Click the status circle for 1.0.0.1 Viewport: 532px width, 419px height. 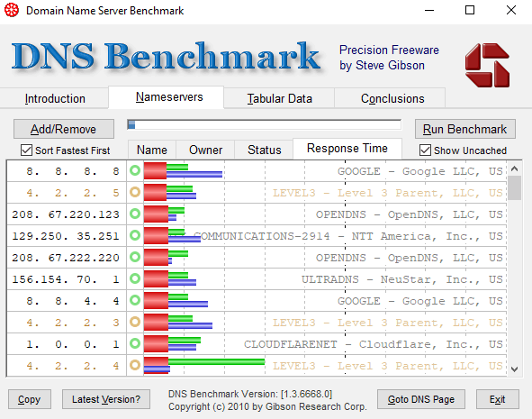(135, 343)
